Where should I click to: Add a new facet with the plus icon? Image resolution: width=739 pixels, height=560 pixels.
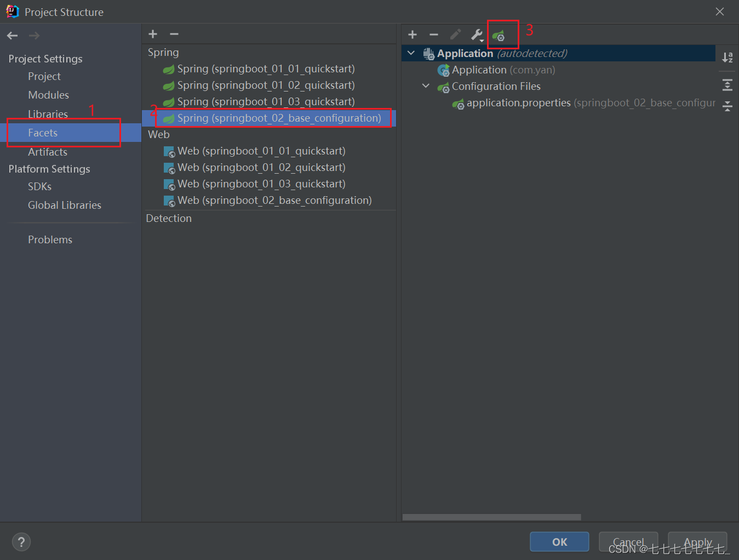click(x=153, y=34)
